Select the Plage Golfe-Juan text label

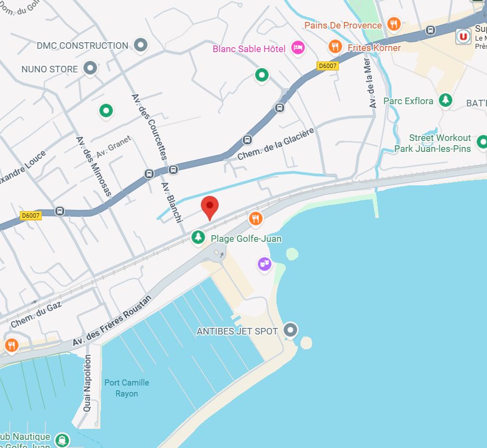click(x=246, y=239)
